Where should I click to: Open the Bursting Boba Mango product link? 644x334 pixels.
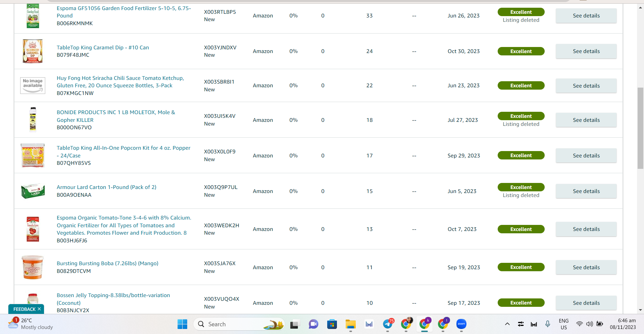click(x=107, y=263)
